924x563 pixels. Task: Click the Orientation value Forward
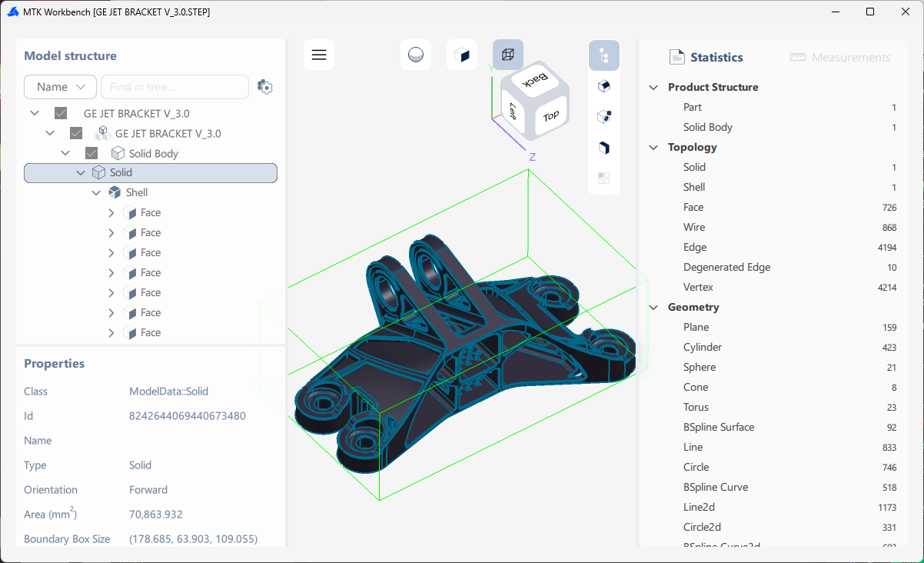148,490
